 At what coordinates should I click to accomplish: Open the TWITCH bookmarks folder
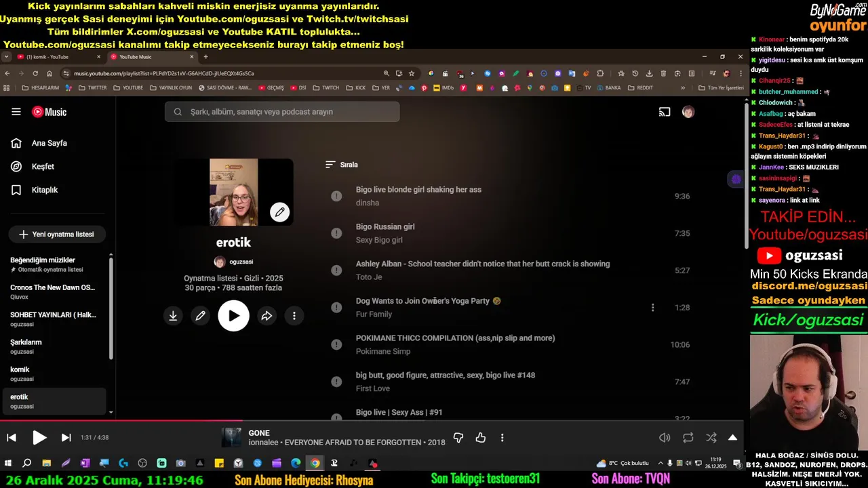(x=326, y=87)
